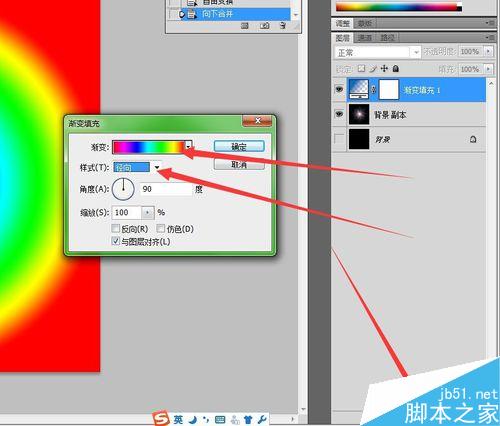
Task: Click the Sogou skin shirt icon
Action: (248, 419)
